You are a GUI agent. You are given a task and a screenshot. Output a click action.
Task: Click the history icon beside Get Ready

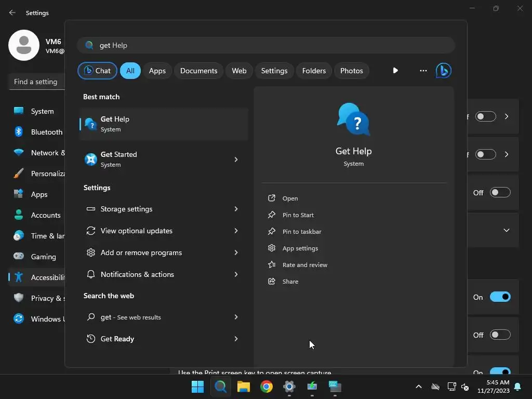pyautogui.click(x=91, y=339)
